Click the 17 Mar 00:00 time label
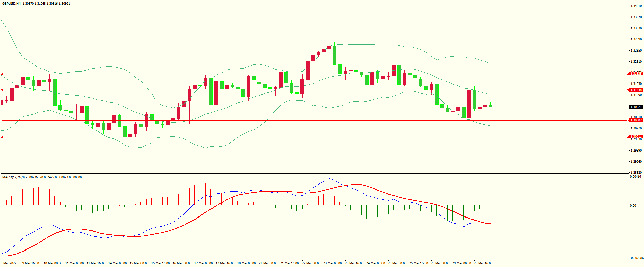 (x=203, y=263)
